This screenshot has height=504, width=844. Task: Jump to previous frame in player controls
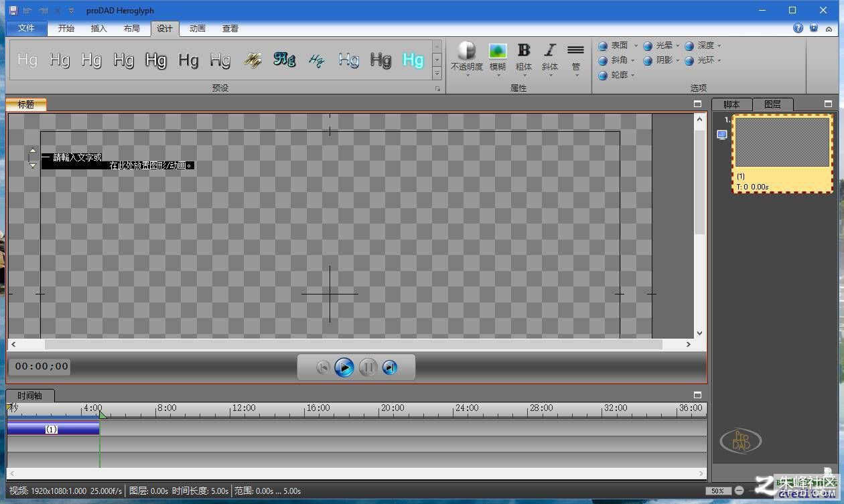pos(322,367)
